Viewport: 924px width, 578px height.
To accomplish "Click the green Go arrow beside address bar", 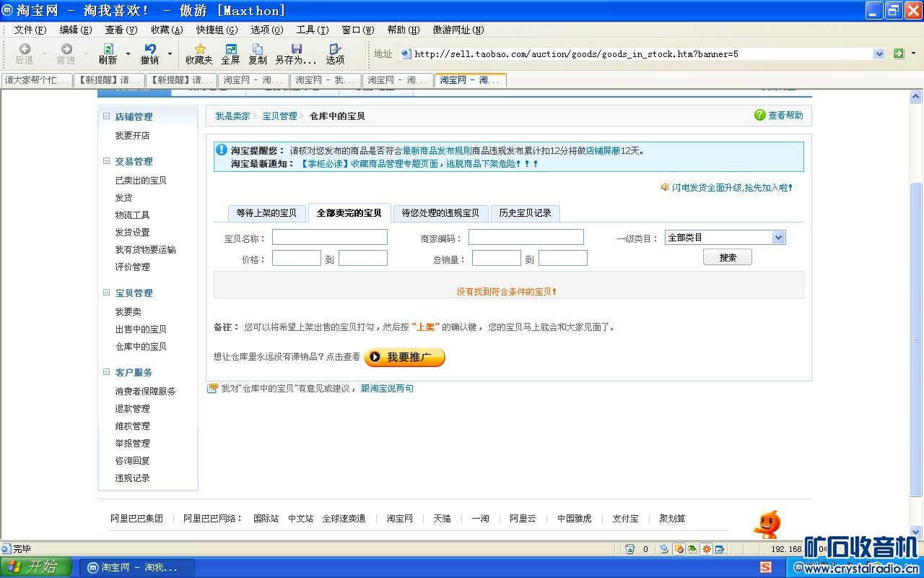I will [899, 53].
